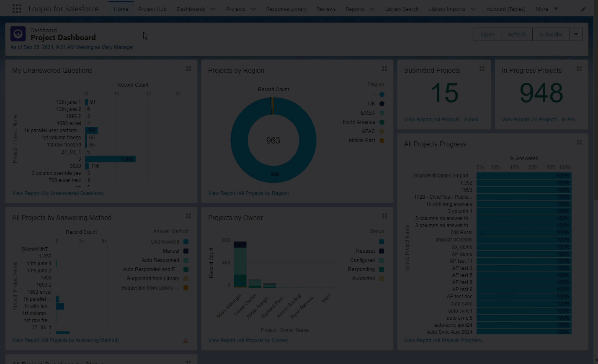This screenshot has height=364, width=598.
Task: Click the North America legend swatch
Action: pyautogui.click(x=382, y=122)
